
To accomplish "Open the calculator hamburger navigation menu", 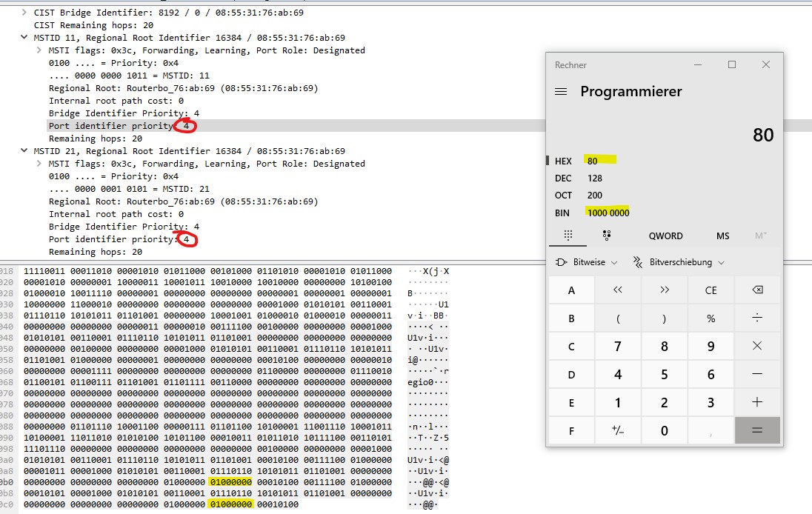I will click(x=561, y=92).
